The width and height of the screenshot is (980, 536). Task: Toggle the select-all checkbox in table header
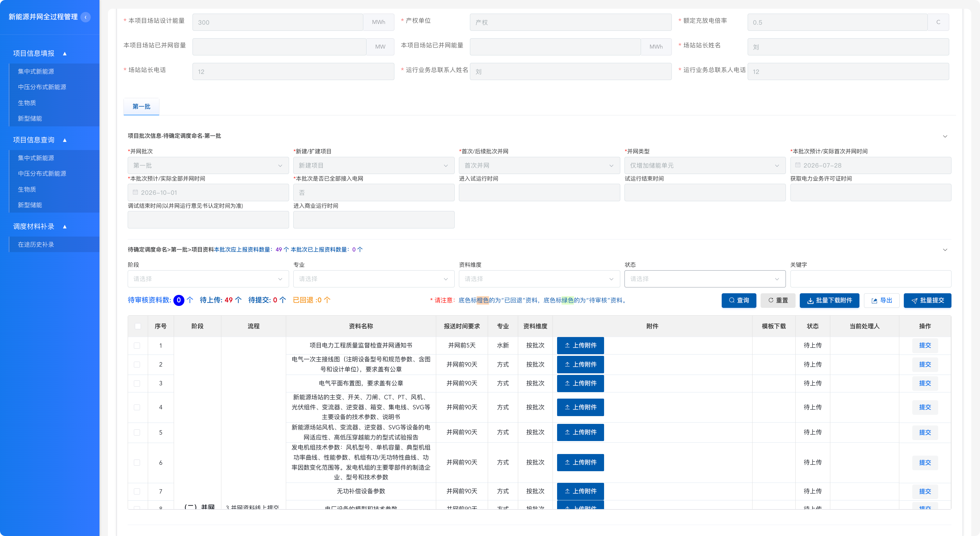pos(138,326)
